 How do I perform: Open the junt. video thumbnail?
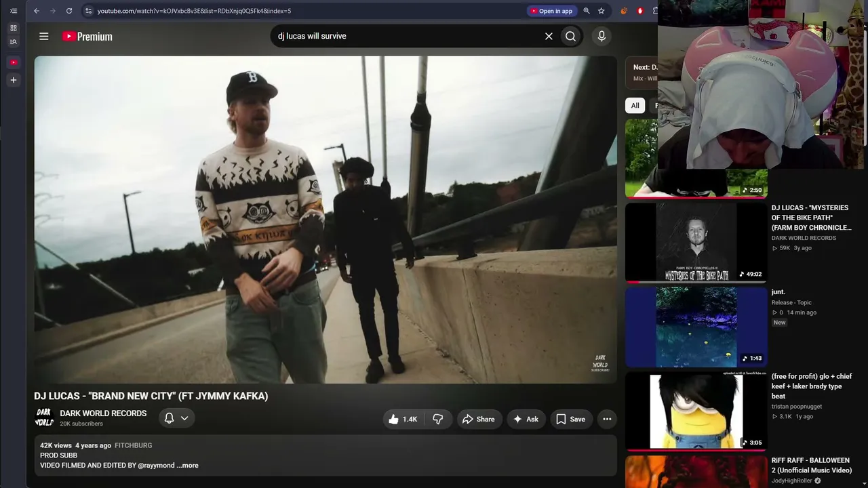(x=696, y=327)
